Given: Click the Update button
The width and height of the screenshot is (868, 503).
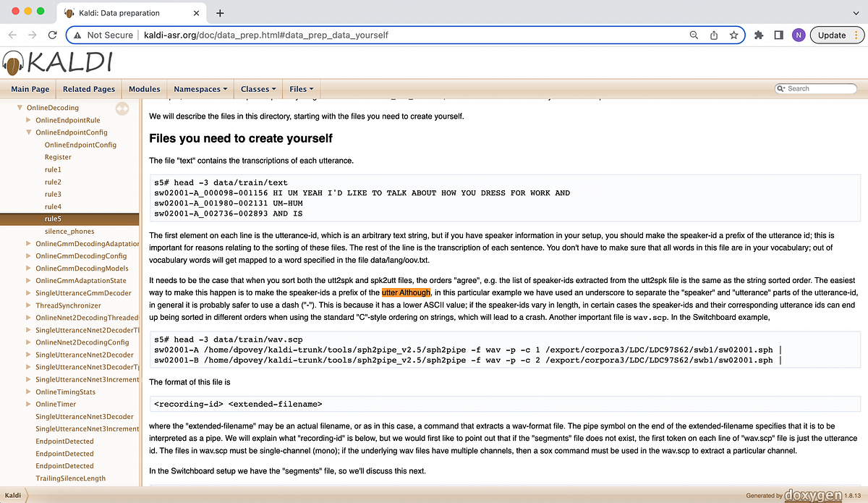Looking at the screenshot, I should [832, 35].
